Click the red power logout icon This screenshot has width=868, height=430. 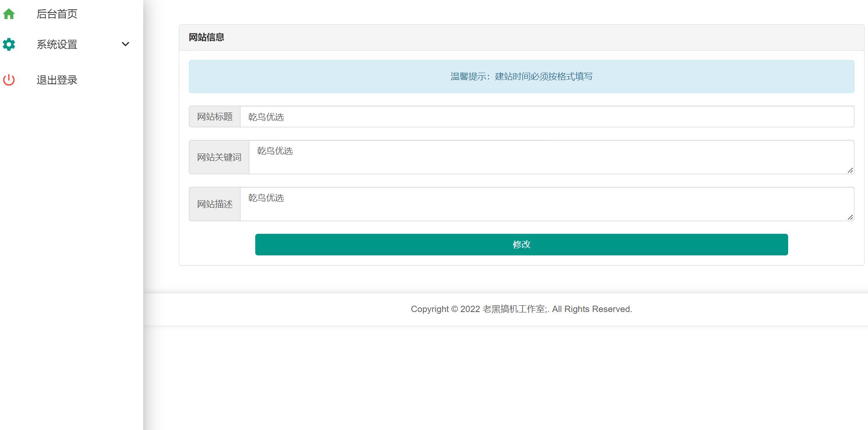click(9, 80)
